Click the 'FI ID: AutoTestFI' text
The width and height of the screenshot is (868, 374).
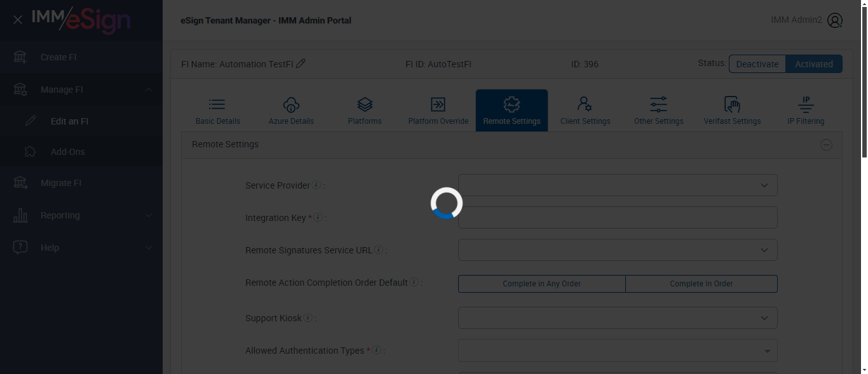(438, 64)
